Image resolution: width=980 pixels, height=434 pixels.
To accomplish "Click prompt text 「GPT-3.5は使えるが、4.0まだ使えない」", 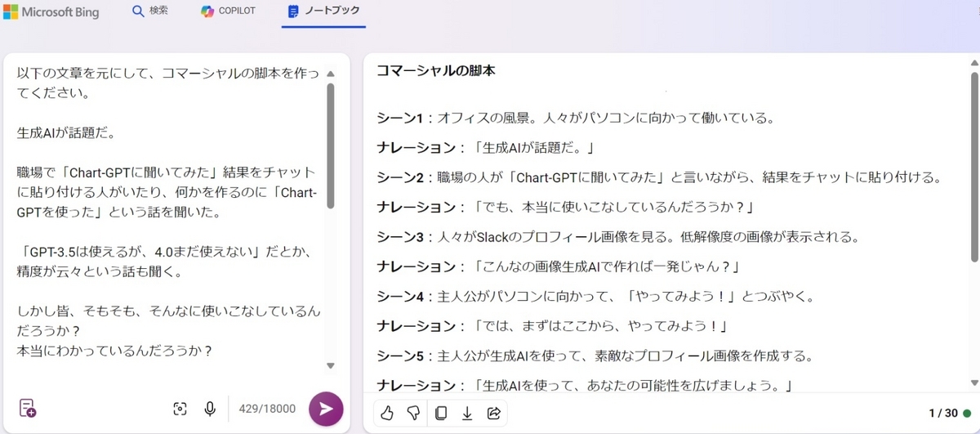I will point(138,252).
